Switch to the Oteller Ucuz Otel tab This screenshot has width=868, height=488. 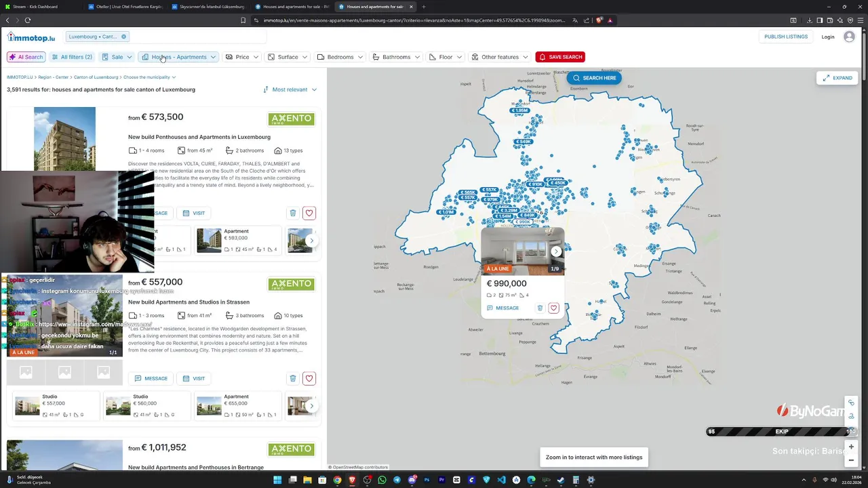pyautogui.click(x=125, y=7)
